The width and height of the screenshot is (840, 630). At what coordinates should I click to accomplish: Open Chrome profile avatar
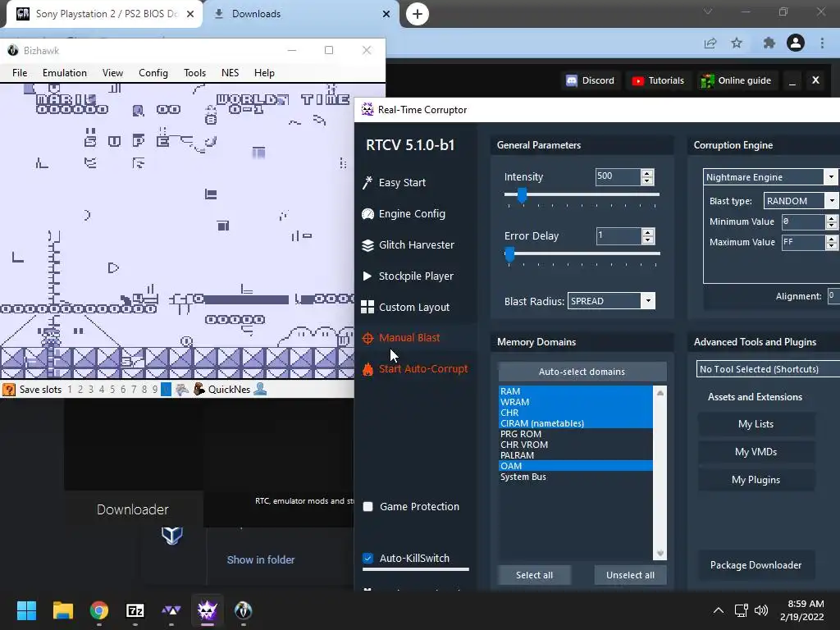pyautogui.click(x=796, y=43)
